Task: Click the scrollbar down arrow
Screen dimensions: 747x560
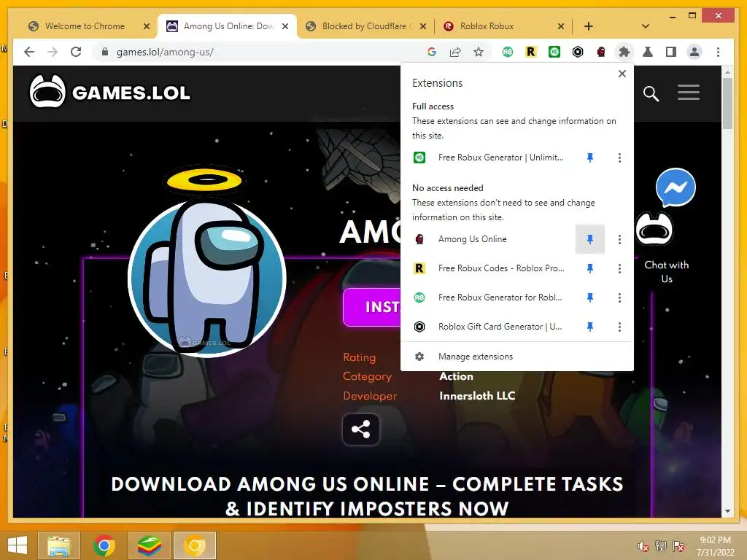Action: click(727, 511)
